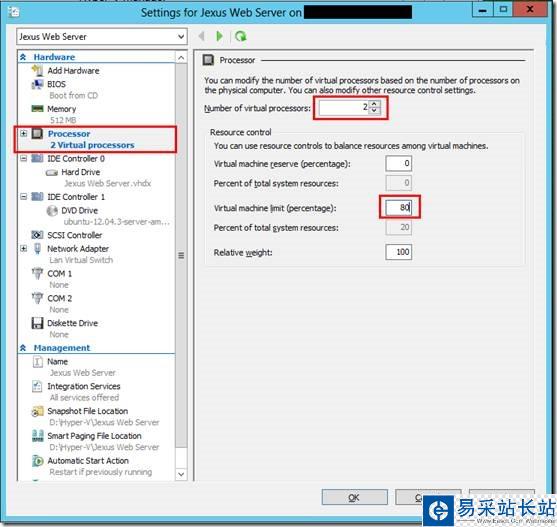Select the Name item under Management
This screenshot has height=527, width=557.
click(58, 362)
